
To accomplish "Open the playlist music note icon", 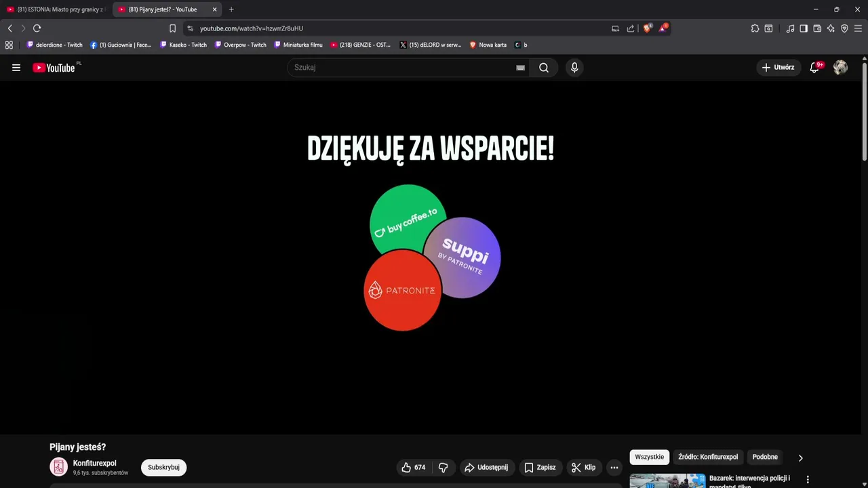I will pos(790,28).
